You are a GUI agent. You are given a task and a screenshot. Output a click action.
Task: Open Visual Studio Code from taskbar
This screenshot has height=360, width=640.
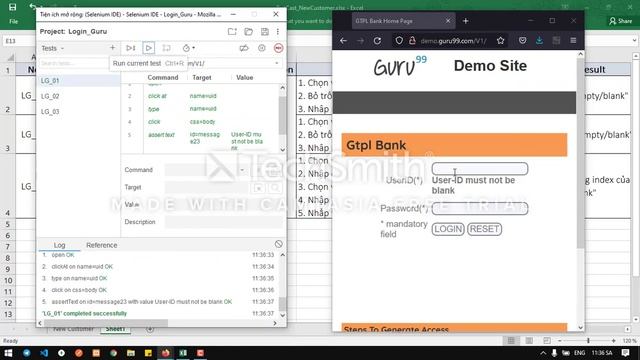[44, 353]
